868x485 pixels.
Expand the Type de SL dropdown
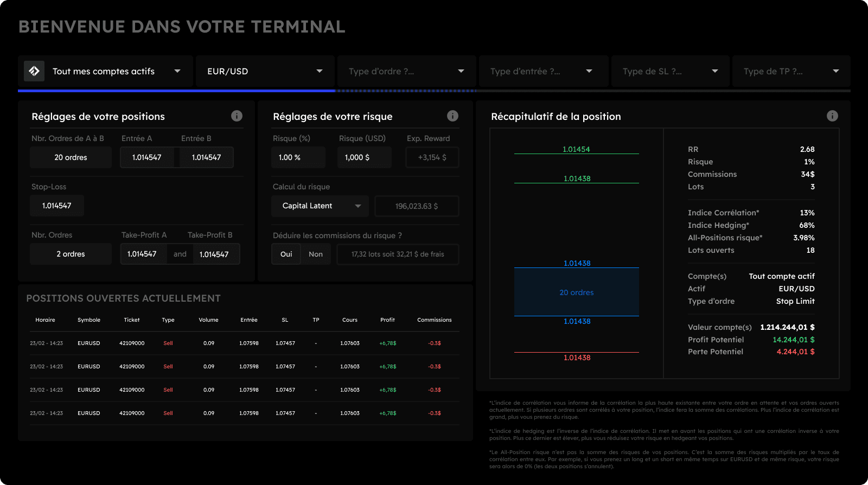click(x=670, y=72)
